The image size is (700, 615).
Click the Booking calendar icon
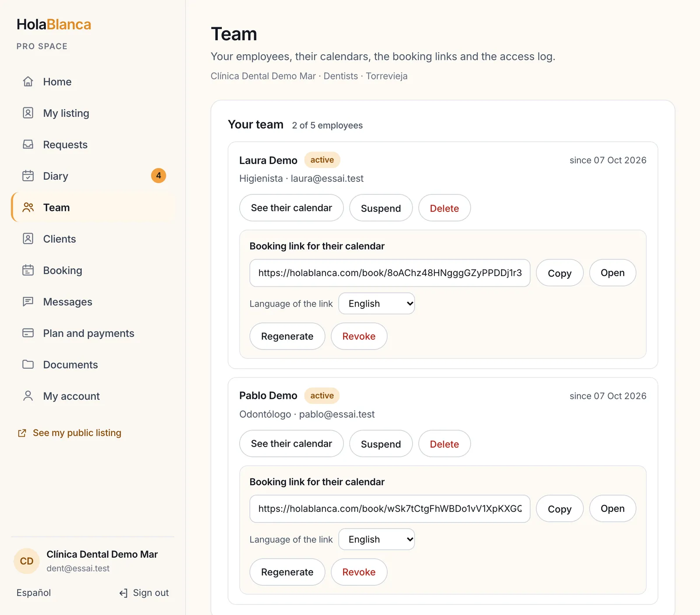[28, 270]
